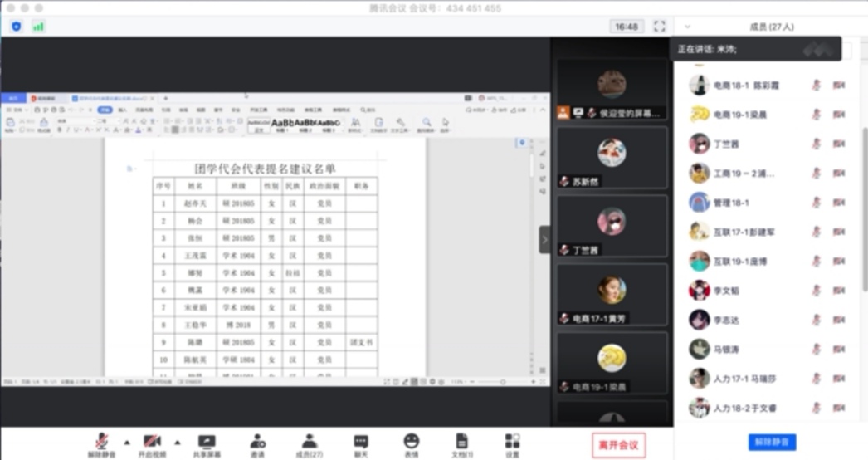
Task: Toggle mic for 互联17-1彭建军
Action: (x=816, y=232)
